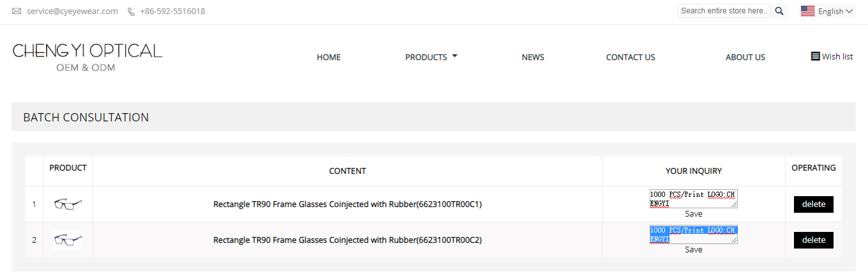
Task: Focus the search entire store field
Action: tap(724, 11)
